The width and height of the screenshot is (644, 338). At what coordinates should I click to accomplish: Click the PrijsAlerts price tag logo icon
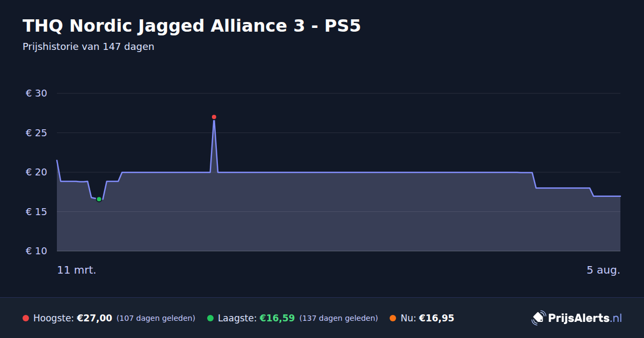click(x=538, y=318)
